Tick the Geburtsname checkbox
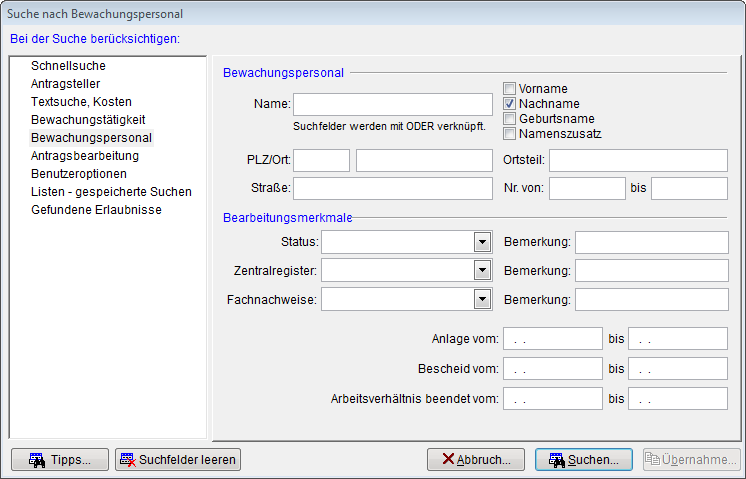 [510, 119]
